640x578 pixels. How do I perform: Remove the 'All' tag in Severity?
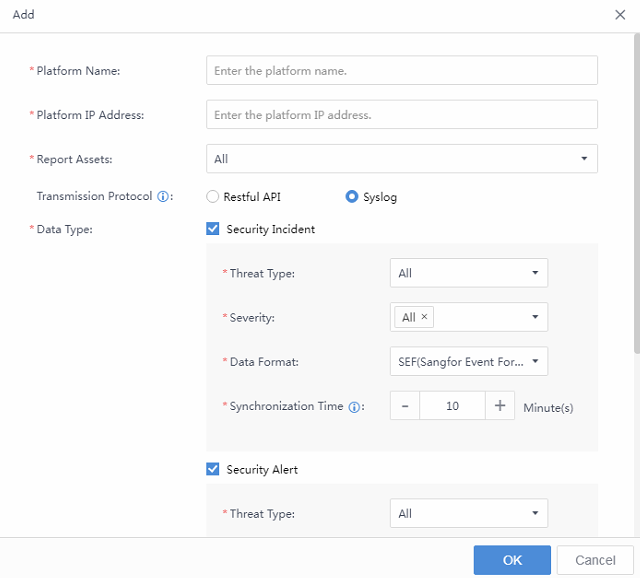pos(424,317)
